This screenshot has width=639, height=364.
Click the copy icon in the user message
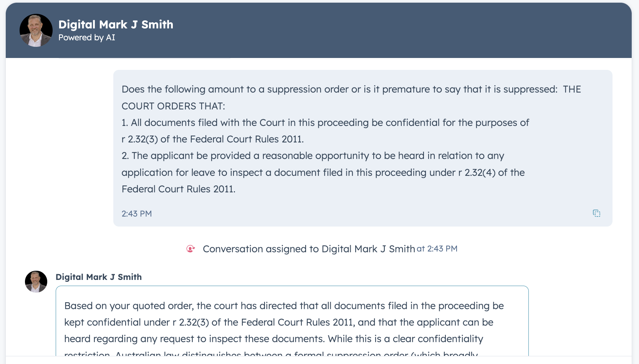pos(596,213)
